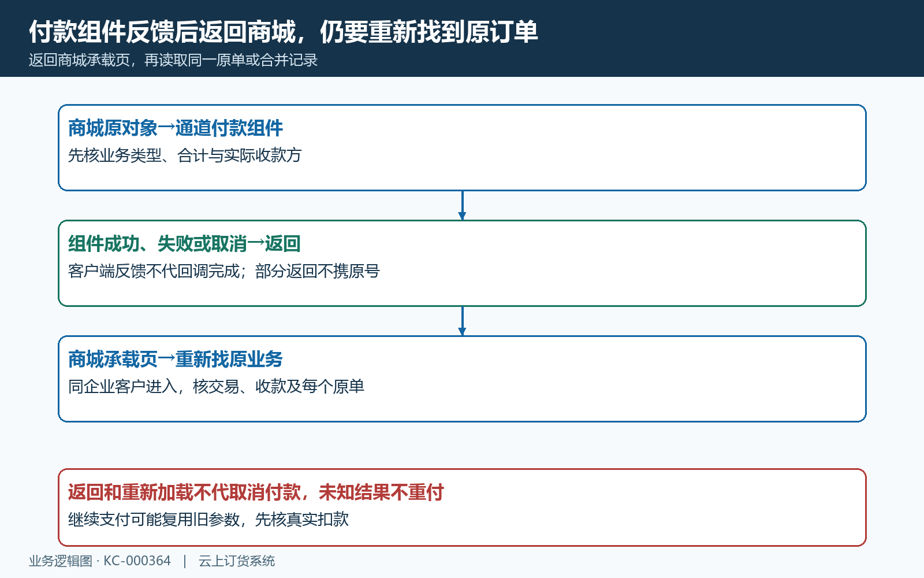Click the line 先核业务类型、合计与实际收款方
924x578 pixels.
(x=185, y=155)
